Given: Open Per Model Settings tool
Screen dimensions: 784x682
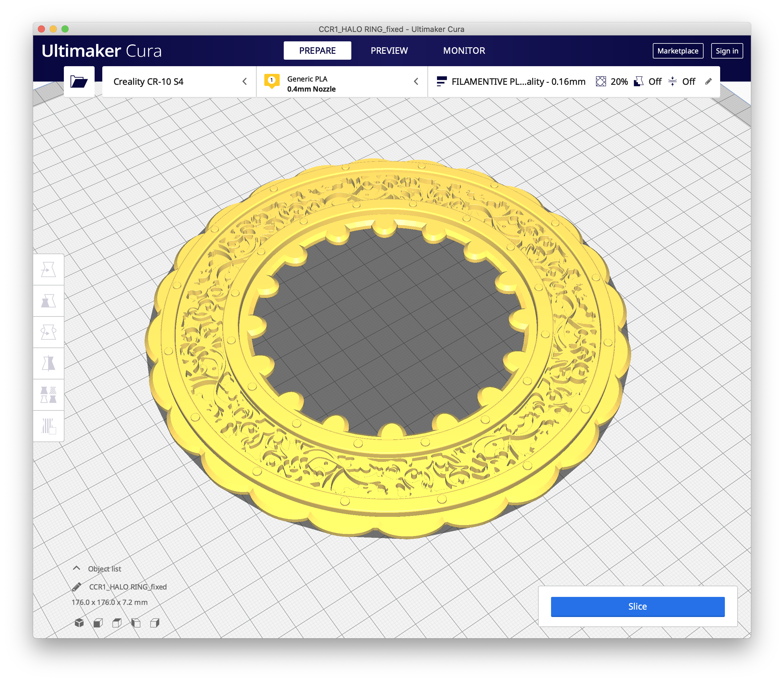Looking at the screenshot, I should (x=48, y=395).
